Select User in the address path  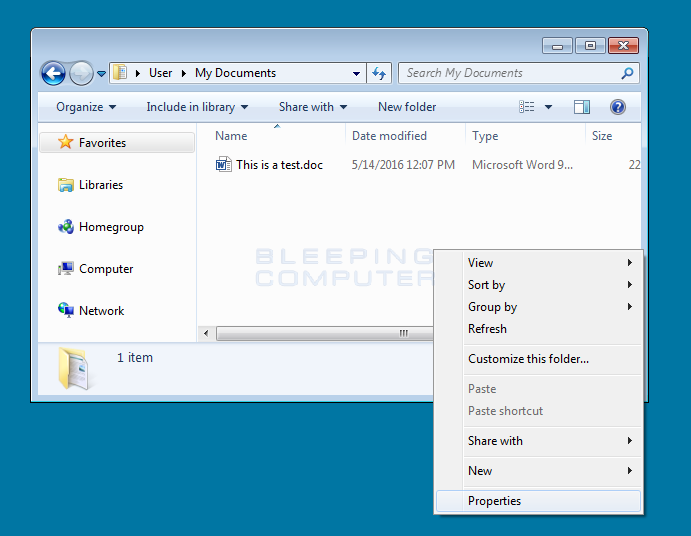tap(160, 73)
